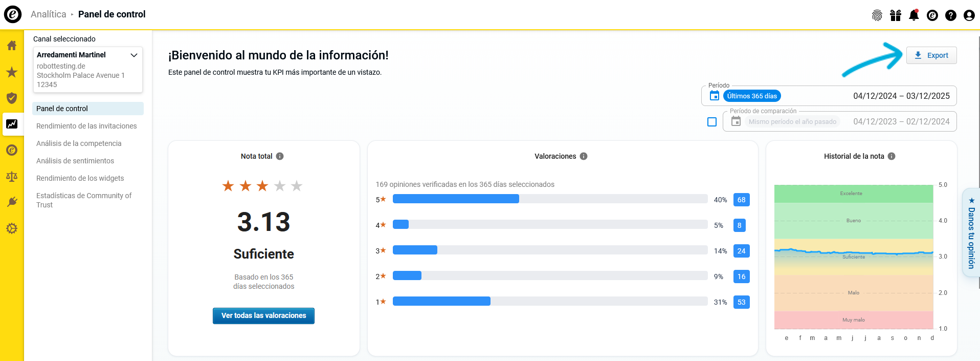This screenshot has width=980, height=361.
Task: Expand the Arredamenti Martinel channel dropdown
Action: click(134, 55)
